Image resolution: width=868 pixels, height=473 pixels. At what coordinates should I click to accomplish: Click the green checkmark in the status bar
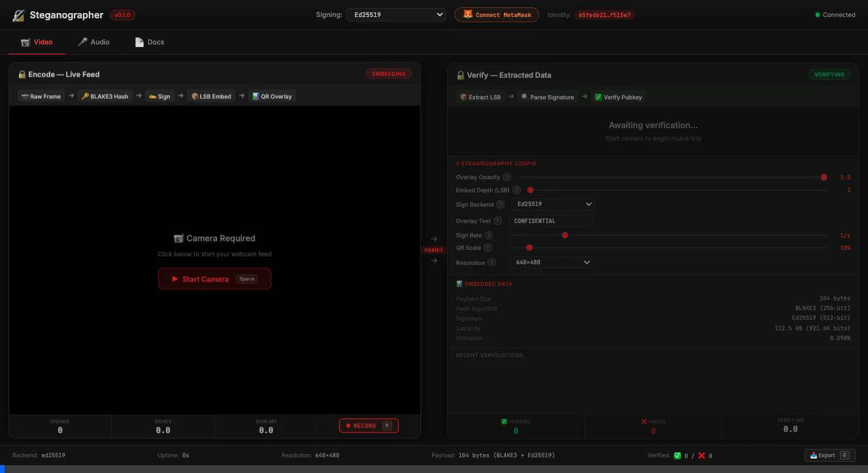tap(677, 455)
